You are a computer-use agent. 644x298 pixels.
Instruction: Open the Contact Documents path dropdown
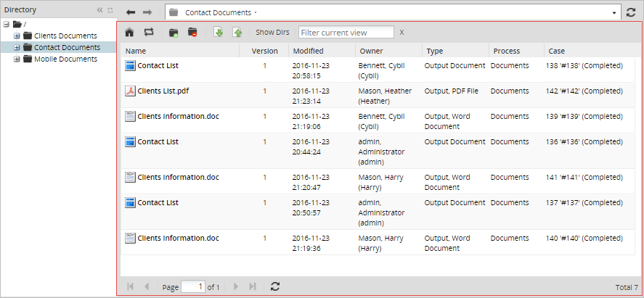coord(614,13)
